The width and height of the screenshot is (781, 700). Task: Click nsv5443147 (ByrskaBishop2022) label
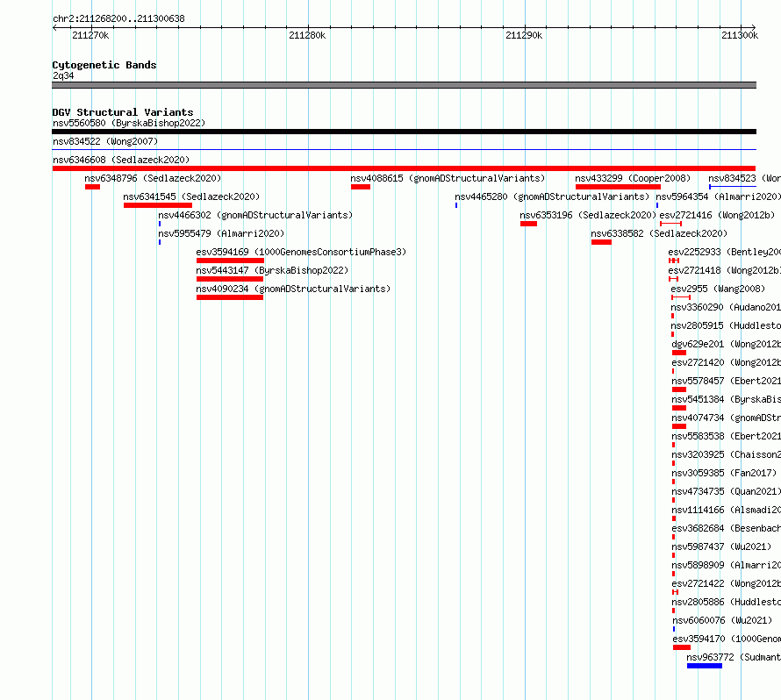point(272,270)
